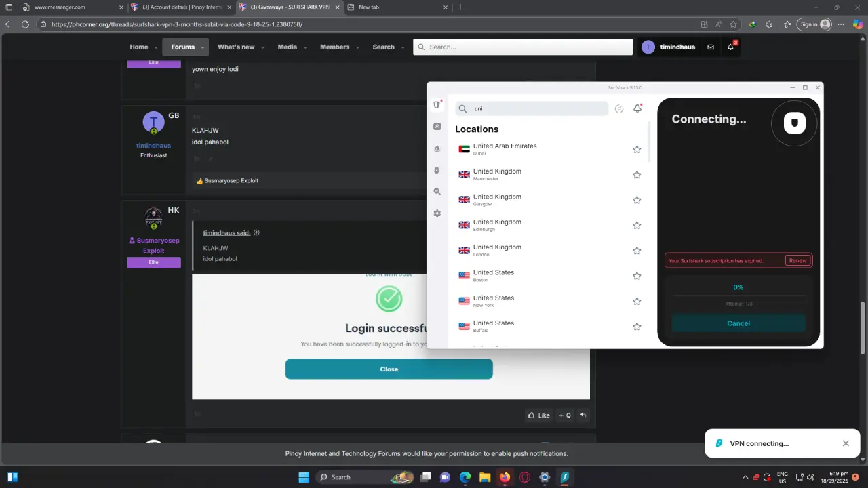Open the Surfshark account profile sidebar icon
Screen dimensions: 868x488
pos(437,127)
